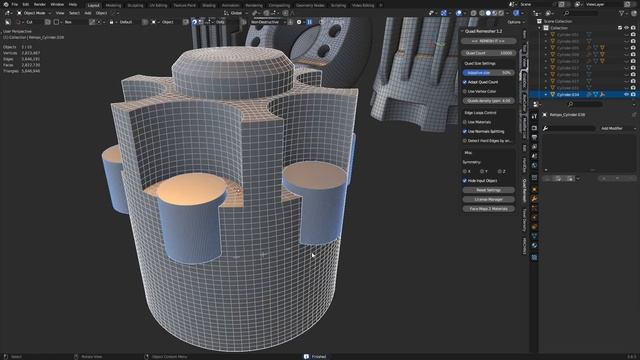Click the outliner search field
The height and width of the screenshot is (360, 640).
coord(581,13)
